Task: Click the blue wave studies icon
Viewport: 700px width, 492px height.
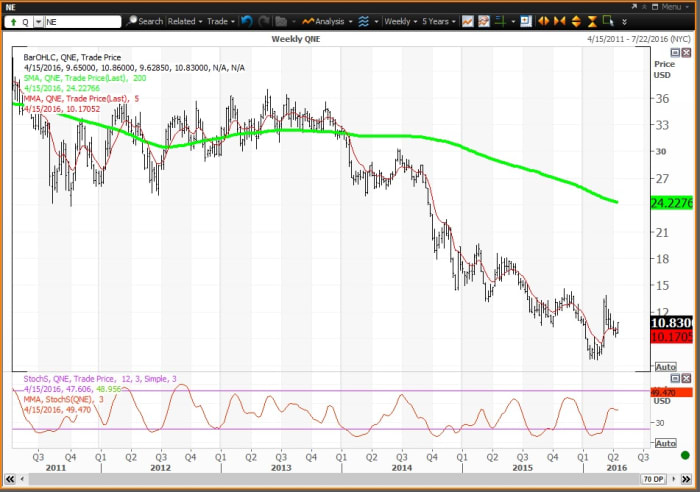Action: (362, 20)
